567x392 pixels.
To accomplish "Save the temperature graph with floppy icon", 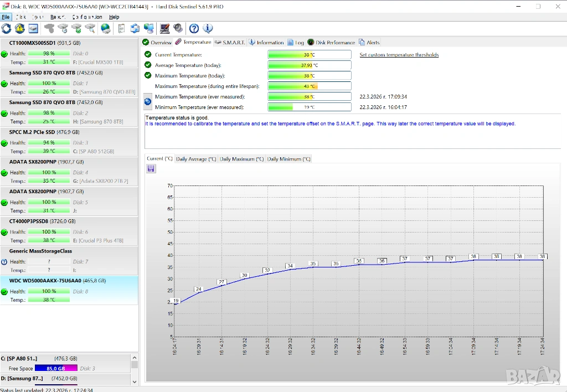I will coord(151,169).
